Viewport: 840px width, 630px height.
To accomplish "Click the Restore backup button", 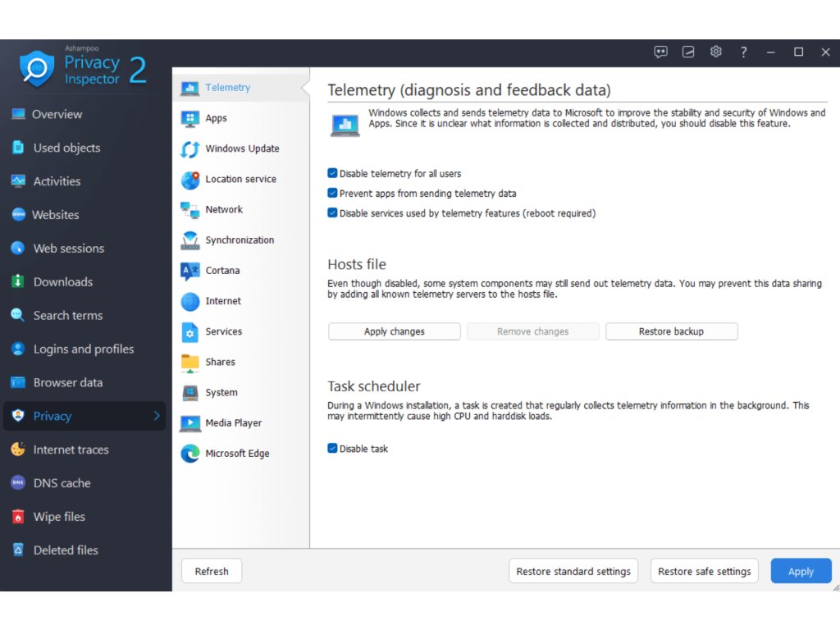I will pyautogui.click(x=671, y=331).
